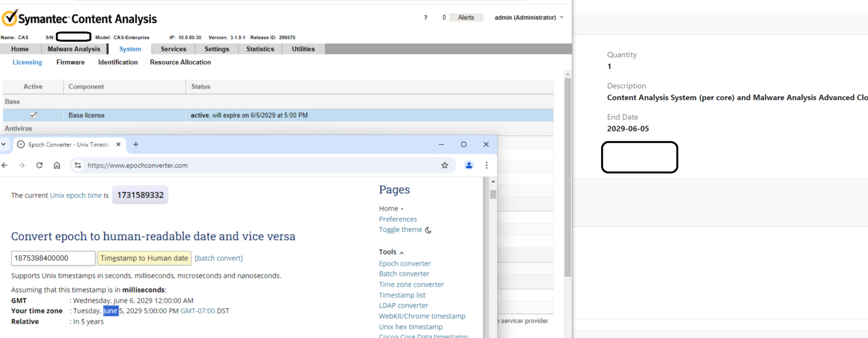Screen dimensions: 868x338
Task: Open the Preferences link under Pages
Action: (x=398, y=219)
